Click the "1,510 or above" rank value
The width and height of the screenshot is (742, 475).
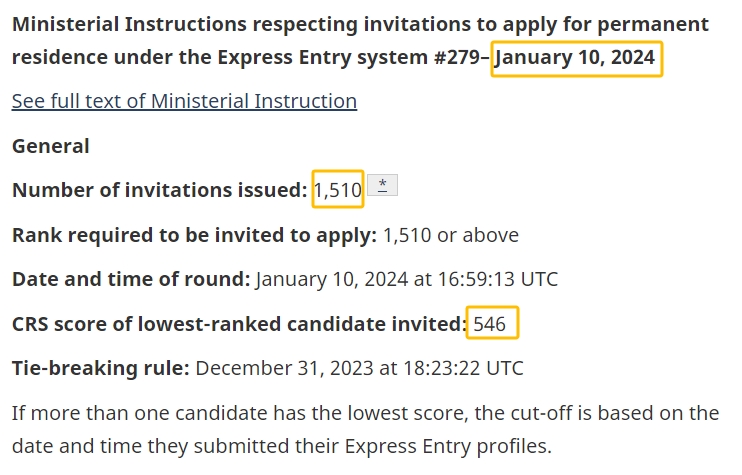coord(451,235)
